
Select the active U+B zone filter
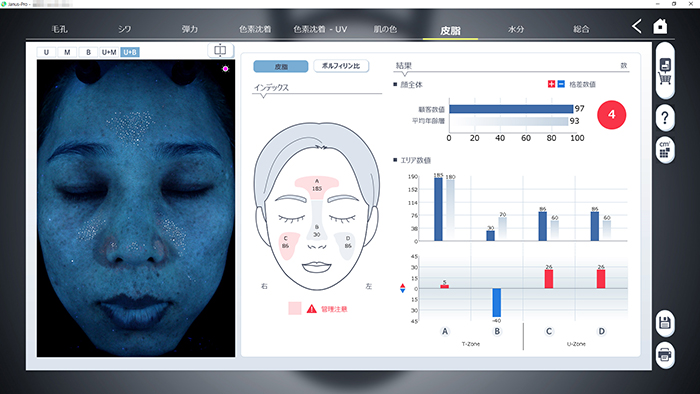(130, 52)
